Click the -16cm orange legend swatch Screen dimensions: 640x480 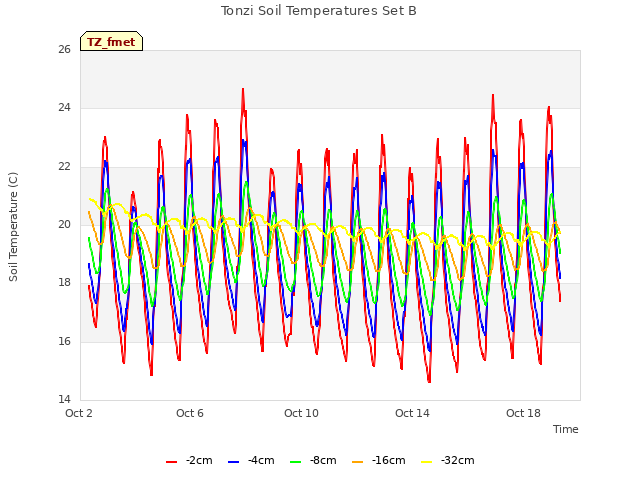coord(358,462)
